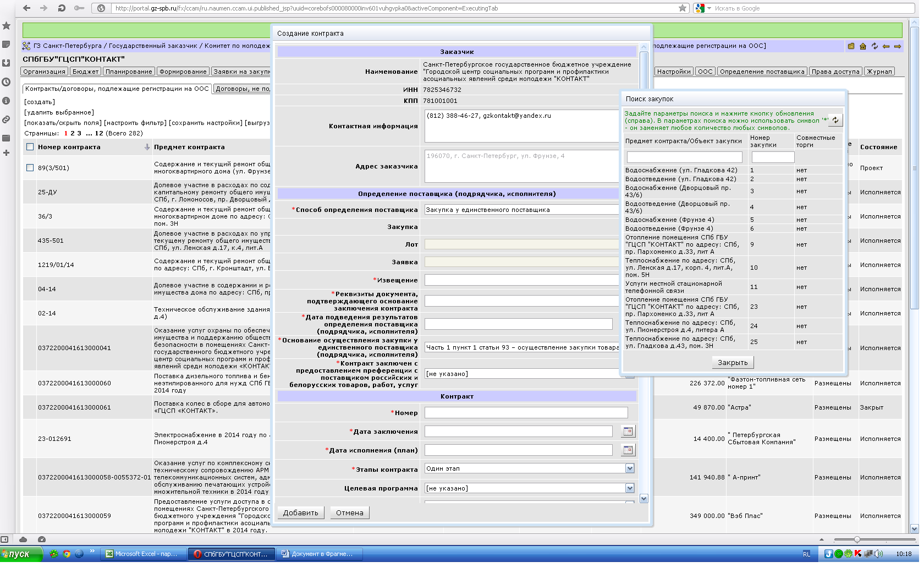Open the Журнал tab

[879, 72]
